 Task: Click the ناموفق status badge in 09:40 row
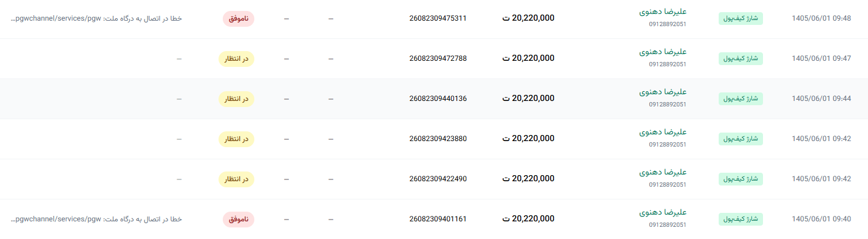click(x=239, y=219)
